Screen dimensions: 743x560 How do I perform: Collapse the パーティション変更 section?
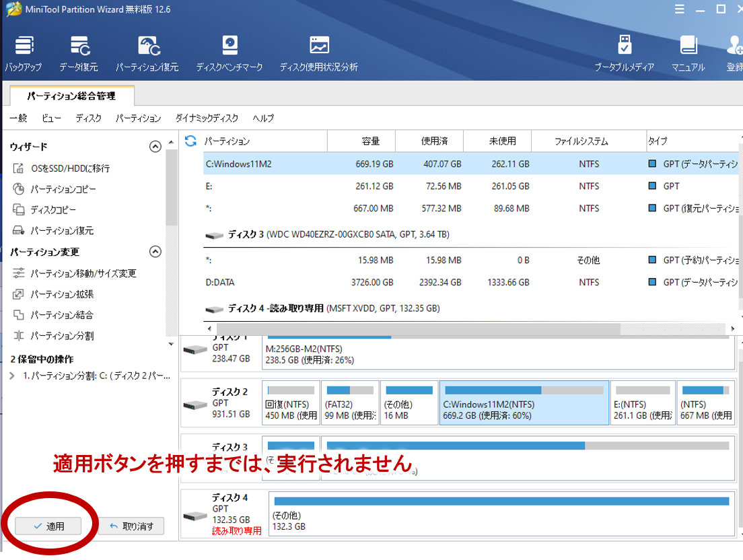coord(155,252)
